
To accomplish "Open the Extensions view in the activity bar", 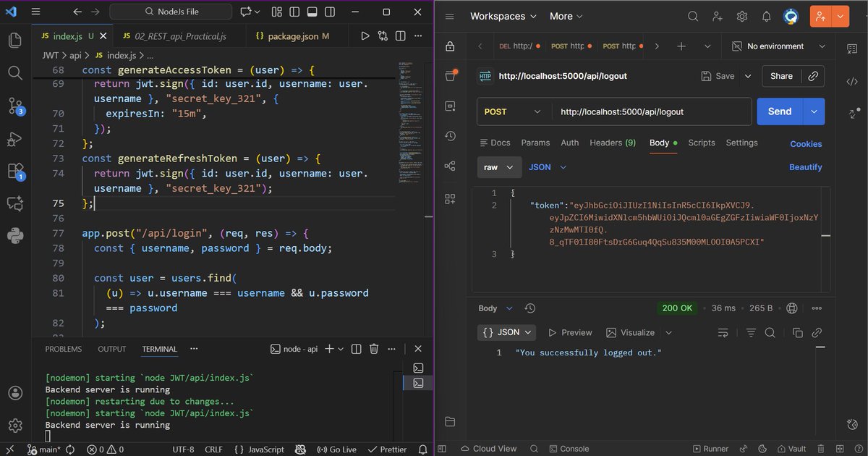I will (14, 172).
